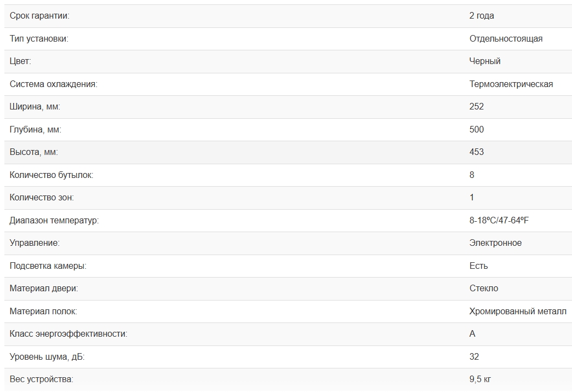Click the 'Хромированный металл' value
This screenshot has width=572, height=392.
[x=518, y=311]
